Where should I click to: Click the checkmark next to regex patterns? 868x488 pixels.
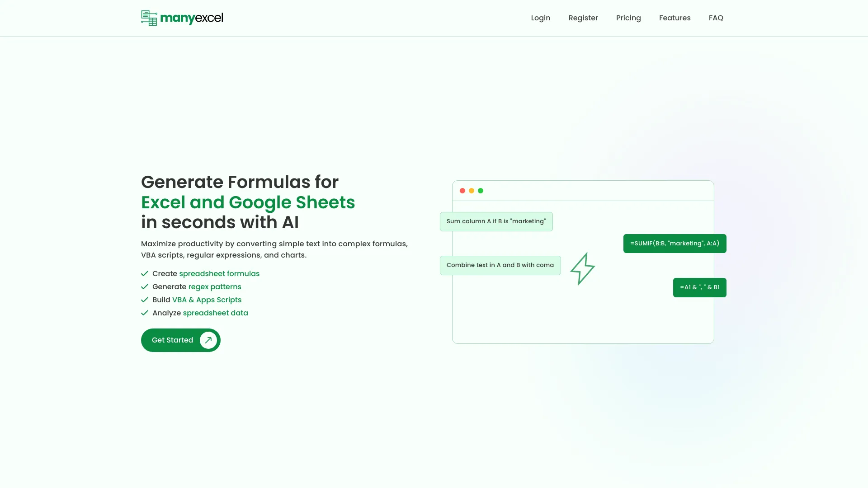click(x=144, y=286)
